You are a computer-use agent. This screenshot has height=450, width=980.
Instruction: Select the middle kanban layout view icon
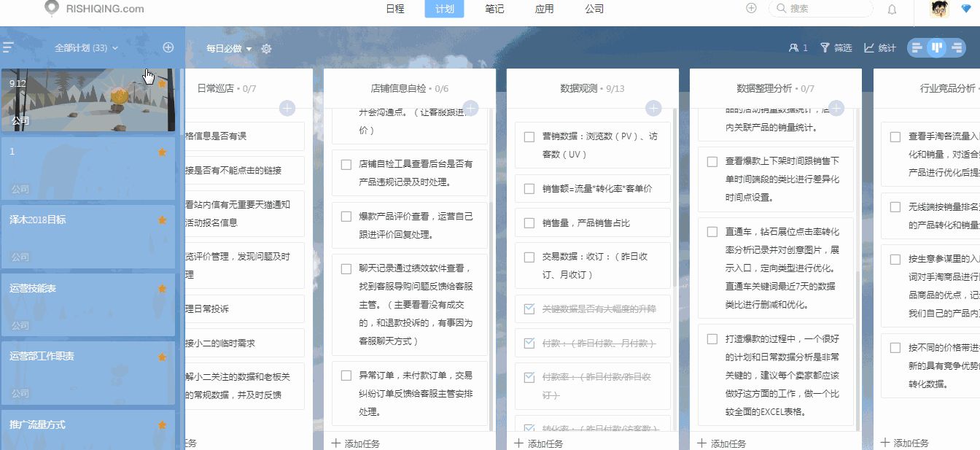(937, 47)
